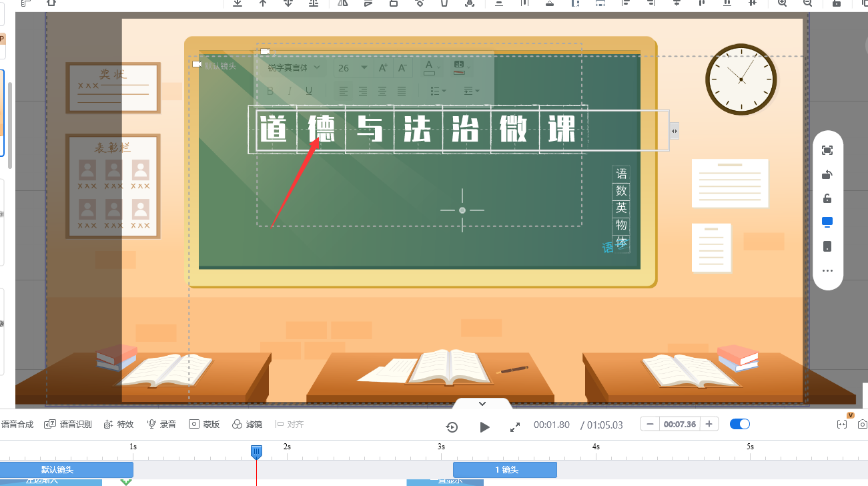This screenshot has height=486, width=868.
Task: Click the character 法 in title text
Action: coord(418,129)
